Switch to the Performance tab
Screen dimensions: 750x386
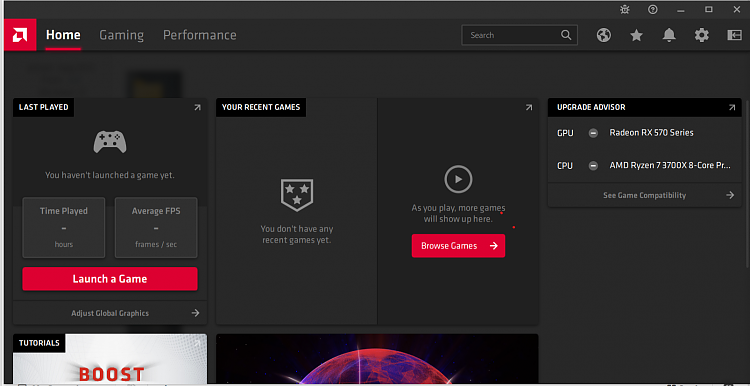(x=199, y=35)
